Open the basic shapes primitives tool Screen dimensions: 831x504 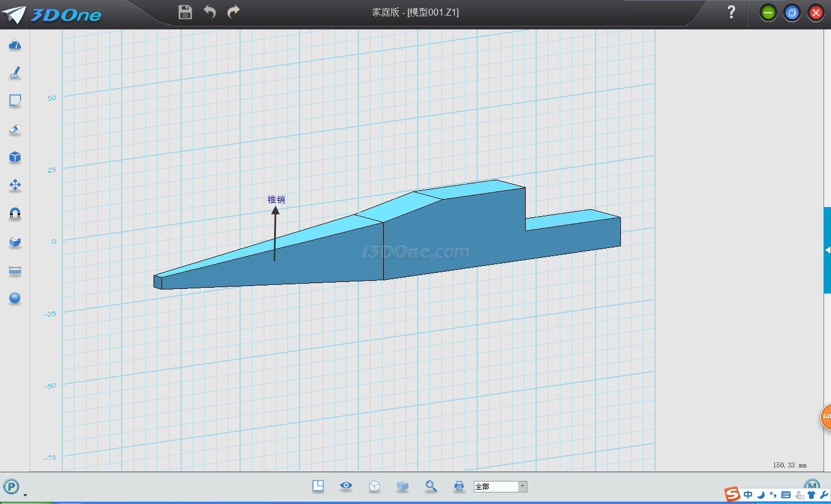pos(15,45)
